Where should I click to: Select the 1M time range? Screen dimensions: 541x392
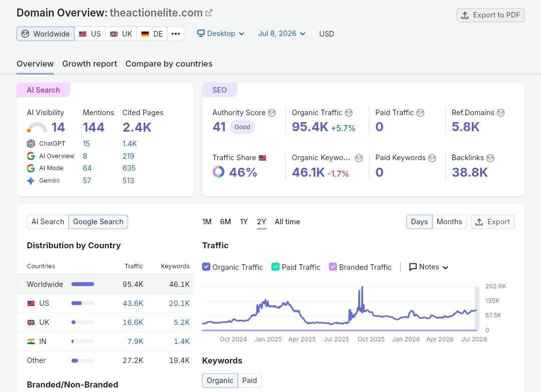click(x=207, y=222)
